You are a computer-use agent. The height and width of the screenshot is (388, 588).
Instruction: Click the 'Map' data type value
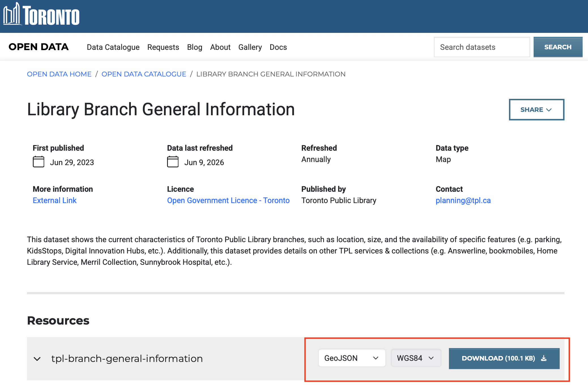click(443, 159)
